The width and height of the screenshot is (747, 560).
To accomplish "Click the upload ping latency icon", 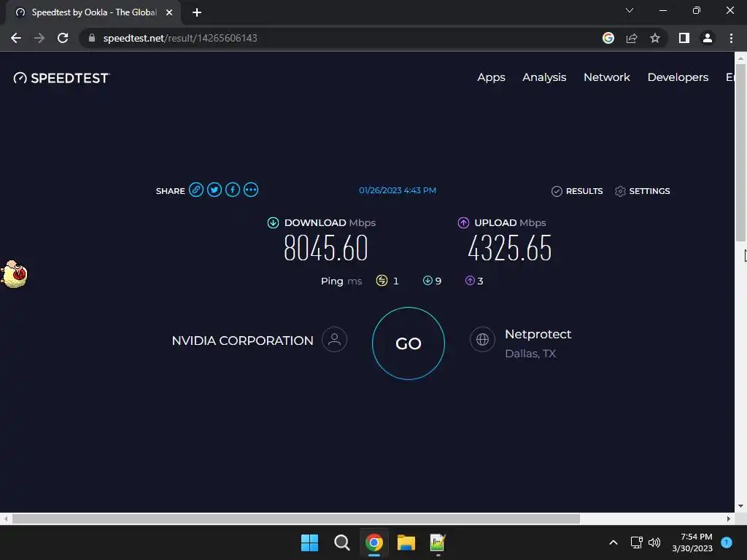I will coord(470,281).
